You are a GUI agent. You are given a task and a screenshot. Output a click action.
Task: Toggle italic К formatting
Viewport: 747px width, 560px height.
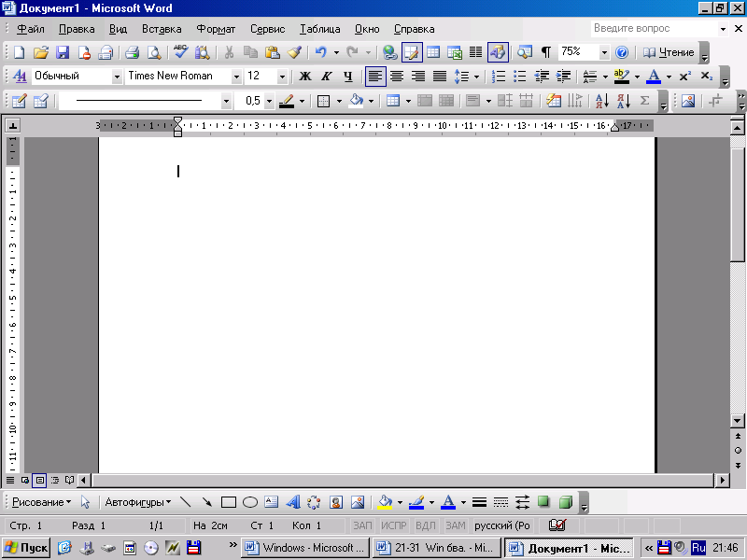326,77
